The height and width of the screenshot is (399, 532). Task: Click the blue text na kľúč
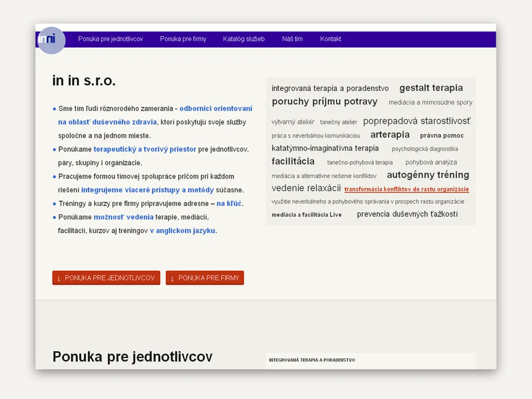tap(230, 203)
